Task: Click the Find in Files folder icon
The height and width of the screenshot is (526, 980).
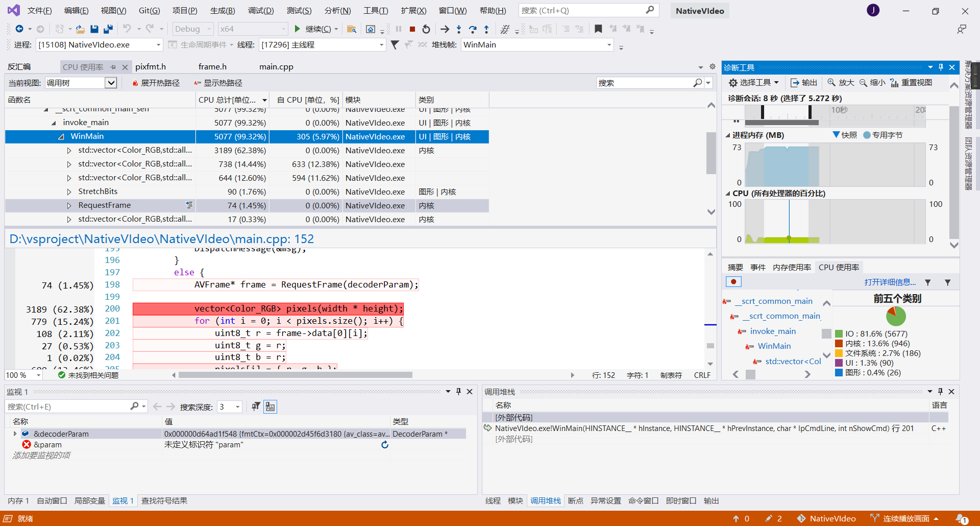Action: pyautogui.click(x=352, y=29)
